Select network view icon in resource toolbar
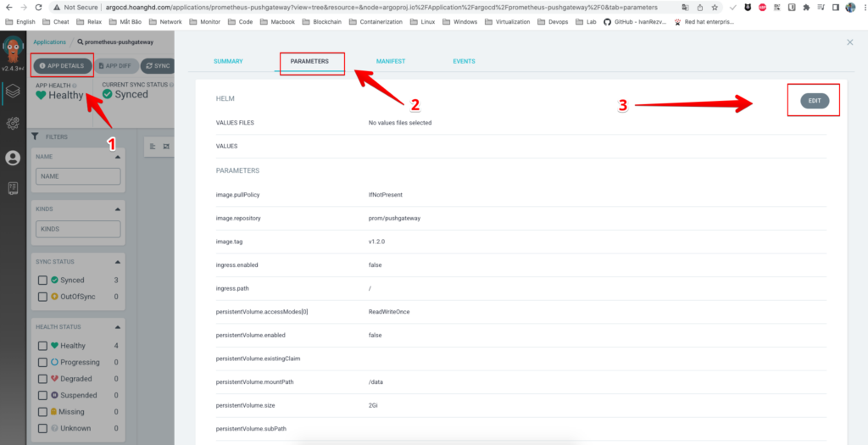Image resolution: width=868 pixels, height=445 pixels. tap(166, 147)
